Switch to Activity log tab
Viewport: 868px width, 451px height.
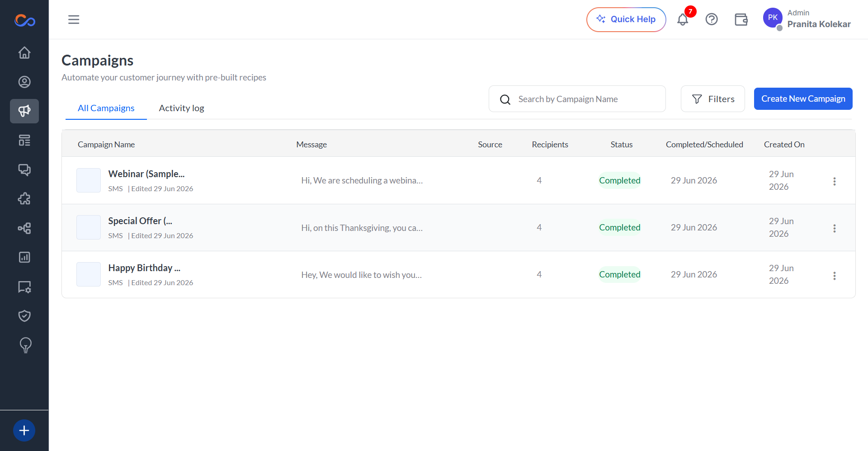[x=181, y=108]
